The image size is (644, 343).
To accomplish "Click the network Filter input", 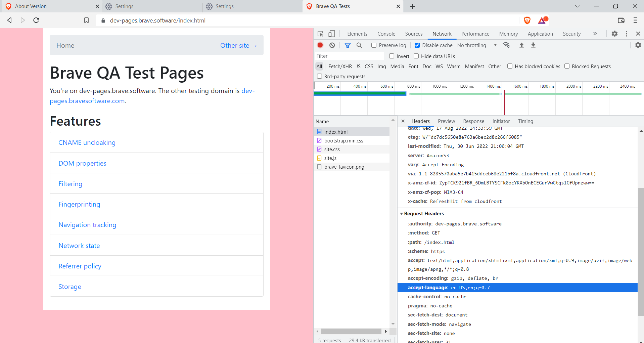I will tap(349, 56).
